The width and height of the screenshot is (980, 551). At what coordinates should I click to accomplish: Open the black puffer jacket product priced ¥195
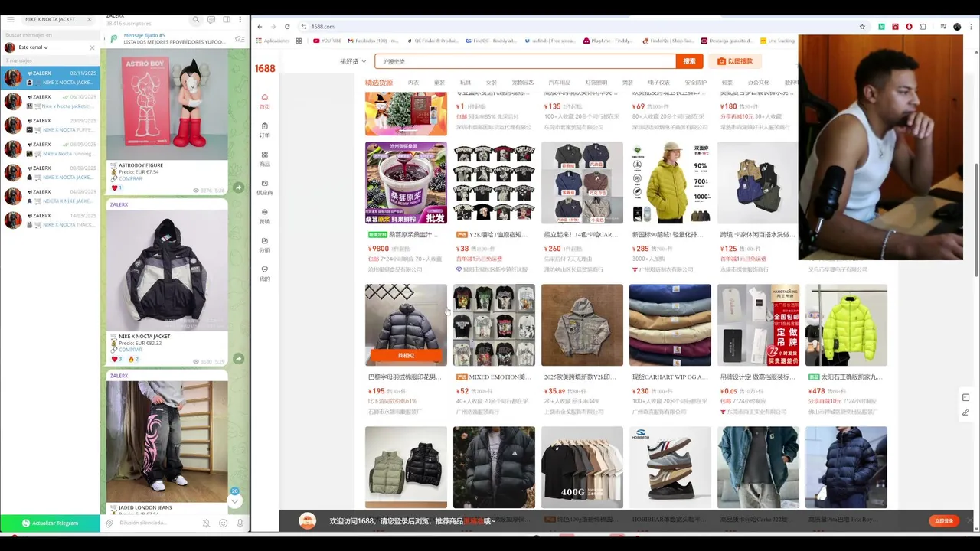(406, 325)
